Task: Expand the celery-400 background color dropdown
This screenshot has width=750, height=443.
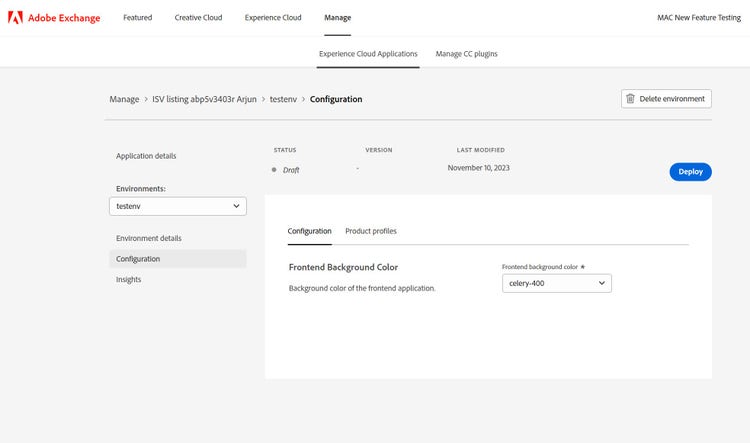Action: pos(556,283)
